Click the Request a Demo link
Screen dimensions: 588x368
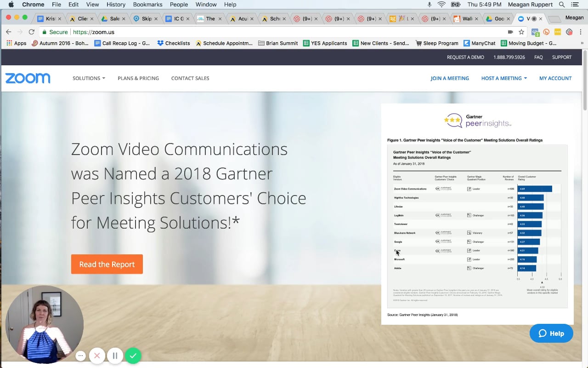[465, 57]
